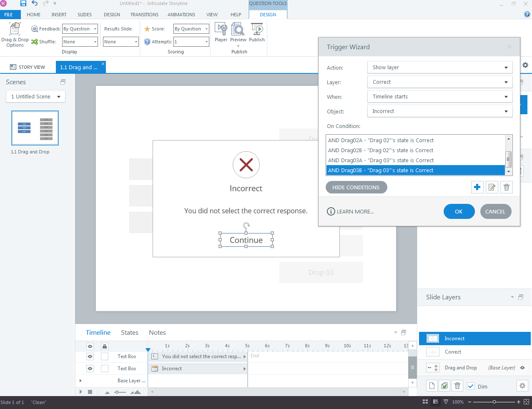Open the TRANSITIONS ribbon tab
The image size is (532, 409).
coord(144,15)
